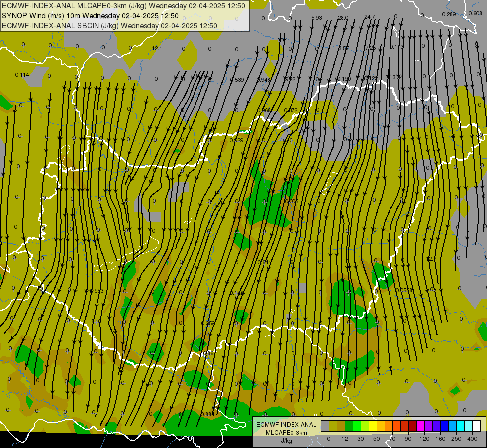Select the red swatch before 90
The width and height of the screenshot is (487, 448).
(404, 426)
